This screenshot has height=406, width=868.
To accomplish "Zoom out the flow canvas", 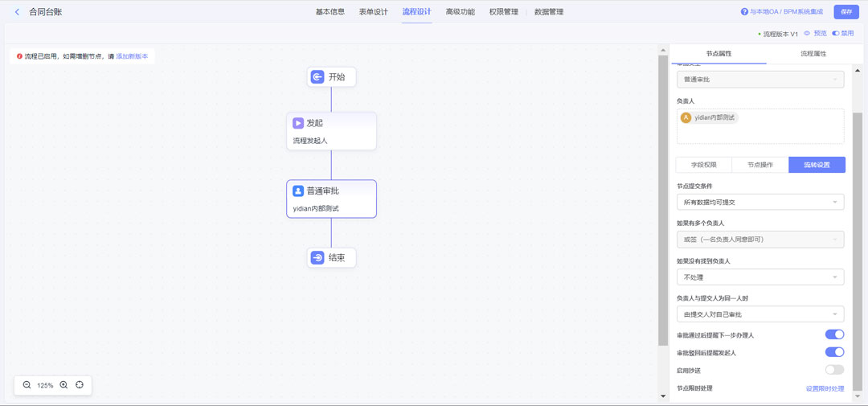I will (27, 385).
